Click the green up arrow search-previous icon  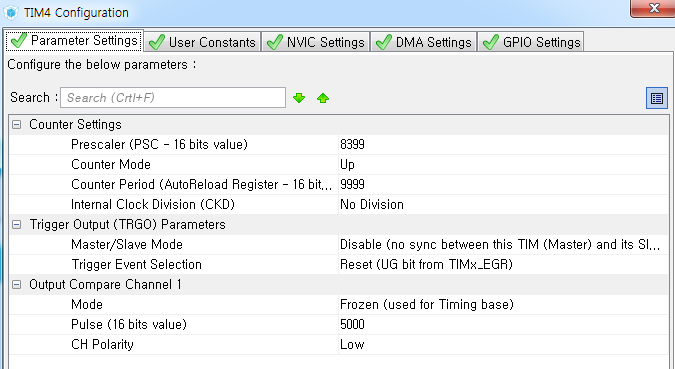tap(323, 98)
